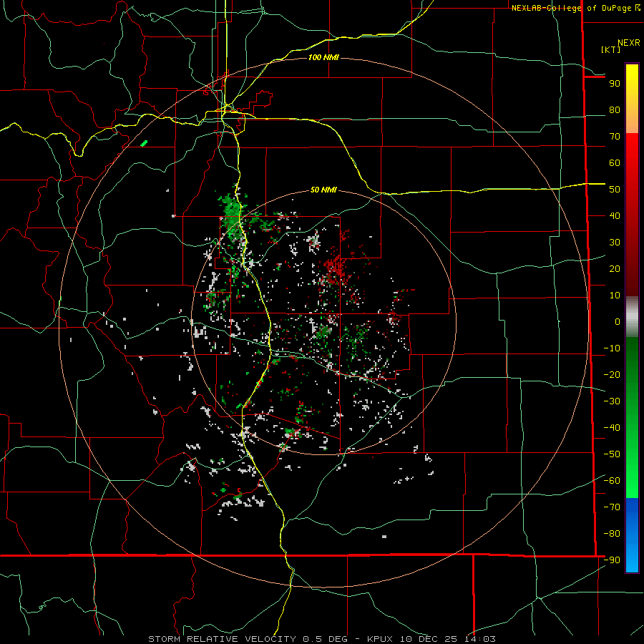Viewport: 644px width, 644px height.
Task: Click the positive 10 scale value
Action: [615, 296]
